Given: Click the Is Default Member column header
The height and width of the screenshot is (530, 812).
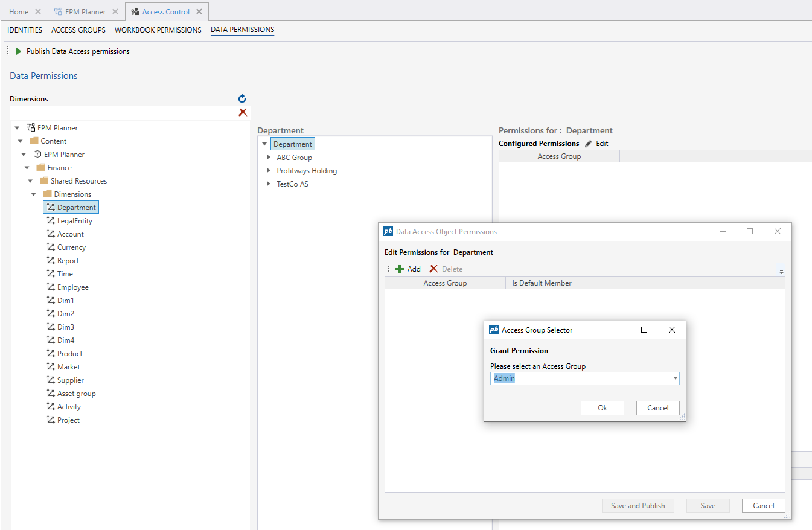Looking at the screenshot, I should coord(542,283).
